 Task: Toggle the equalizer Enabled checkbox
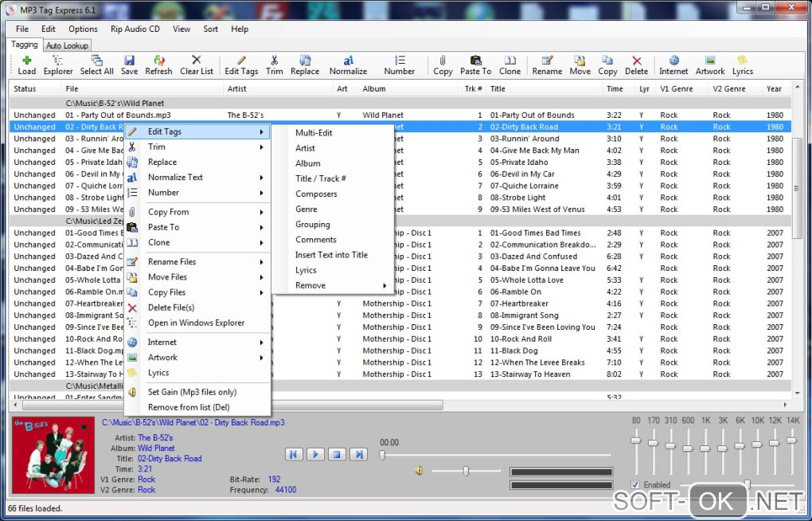[x=635, y=484]
